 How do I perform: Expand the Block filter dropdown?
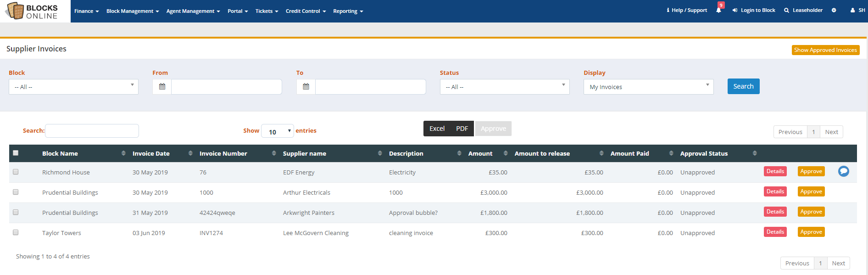pyautogui.click(x=73, y=87)
